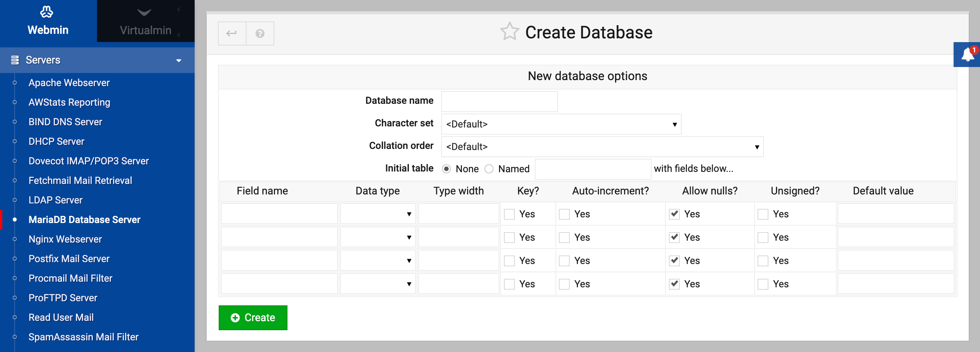Click the Servers grid icon

pos(15,60)
